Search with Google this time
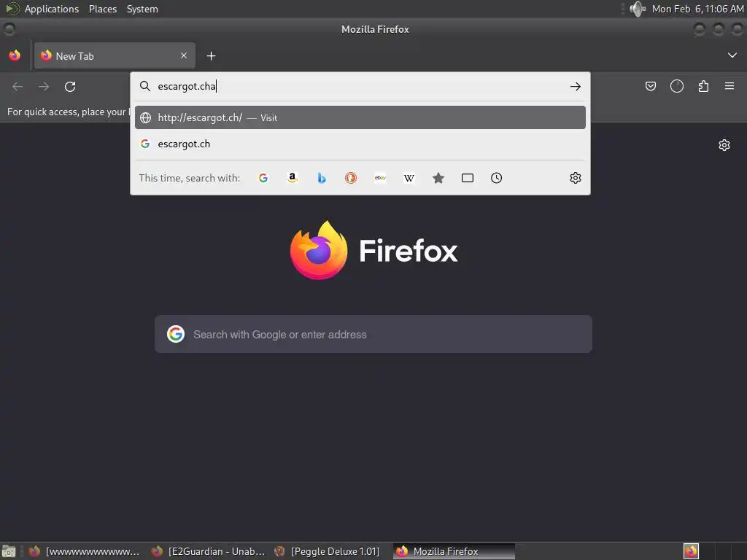Screen dimensions: 747x560 point(263,178)
